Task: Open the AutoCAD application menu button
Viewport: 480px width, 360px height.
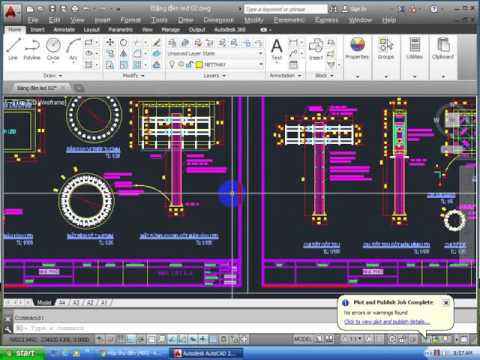Action: pyautogui.click(x=12, y=12)
